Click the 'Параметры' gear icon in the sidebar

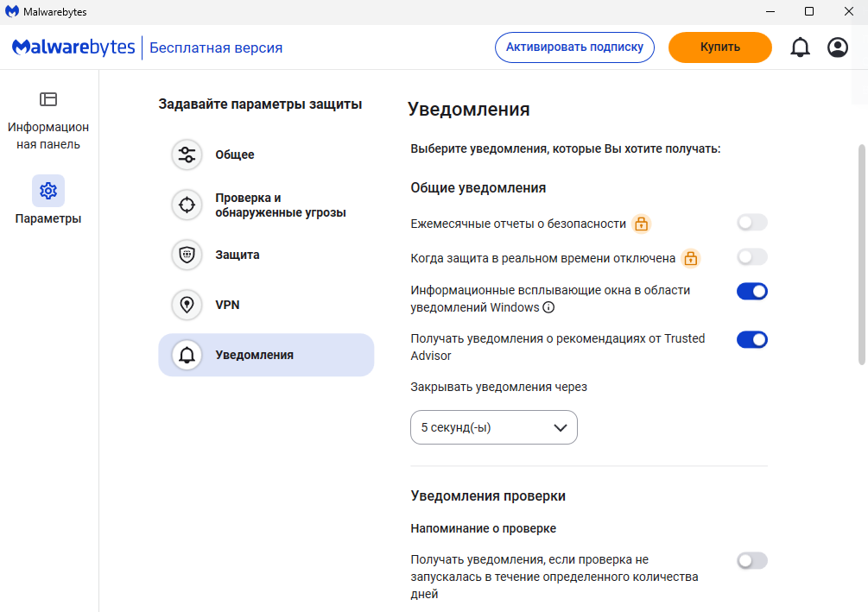(48, 190)
